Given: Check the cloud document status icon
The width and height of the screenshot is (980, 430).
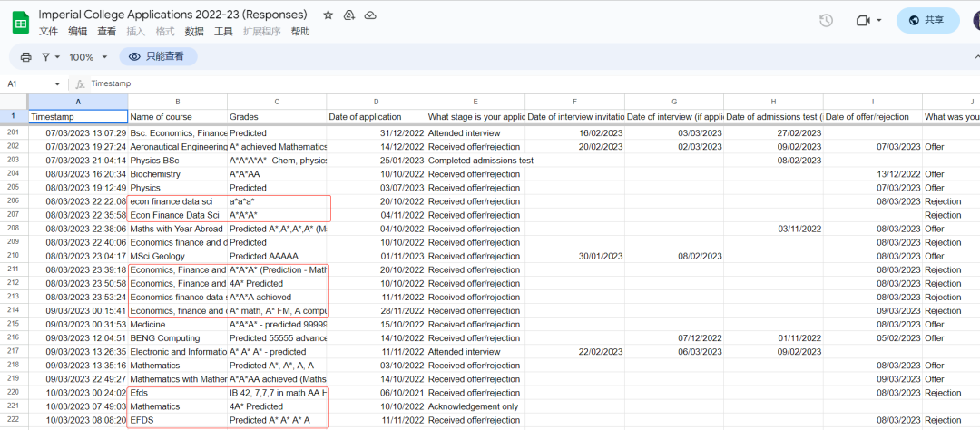Looking at the screenshot, I should (x=370, y=15).
